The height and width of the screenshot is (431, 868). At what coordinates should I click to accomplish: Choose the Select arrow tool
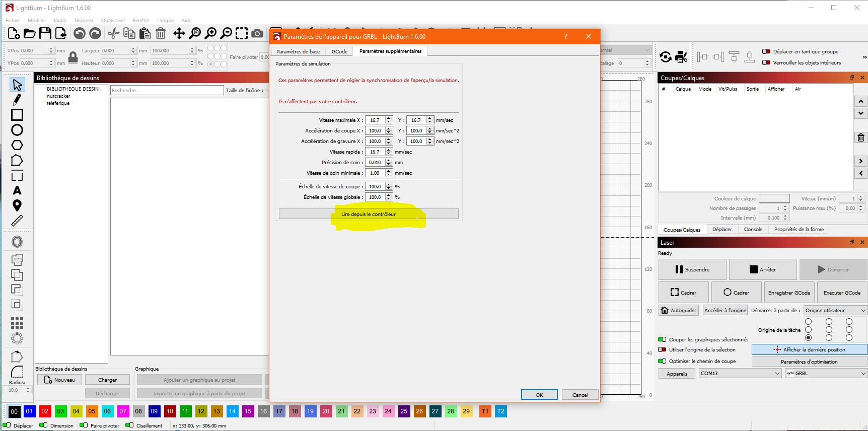coord(17,85)
